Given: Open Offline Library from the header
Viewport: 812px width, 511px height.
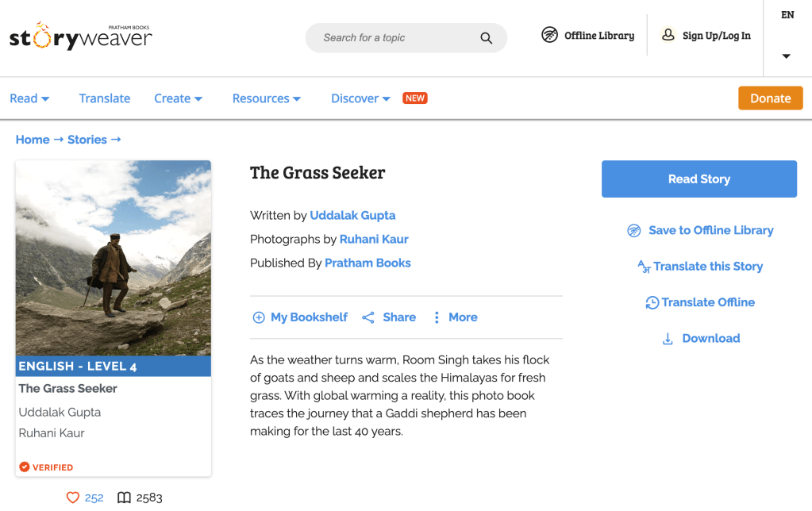Looking at the screenshot, I should tap(588, 35).
